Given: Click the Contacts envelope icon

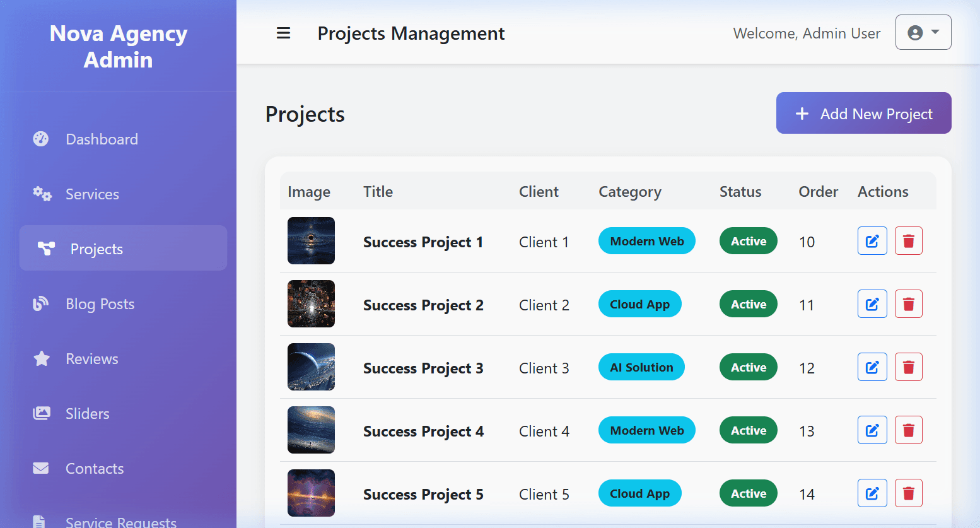Looking at the screenshot, I should coord(41,468).
